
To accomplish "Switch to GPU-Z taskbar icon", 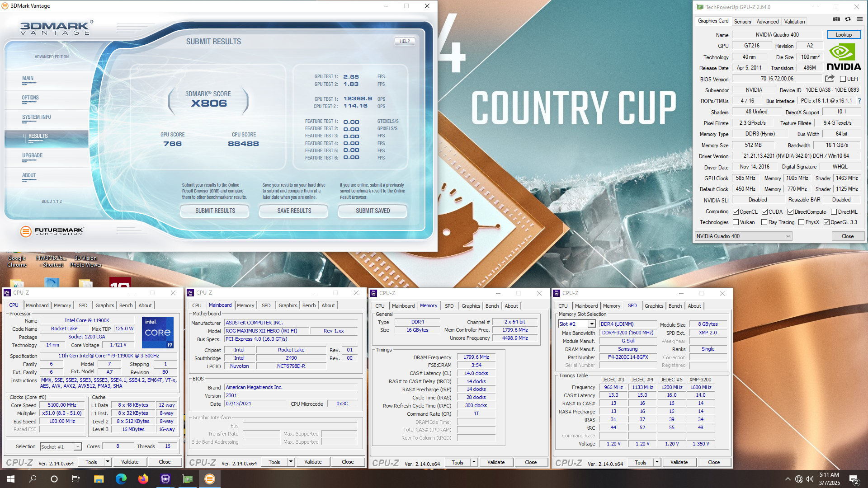I will coord(188,479).
